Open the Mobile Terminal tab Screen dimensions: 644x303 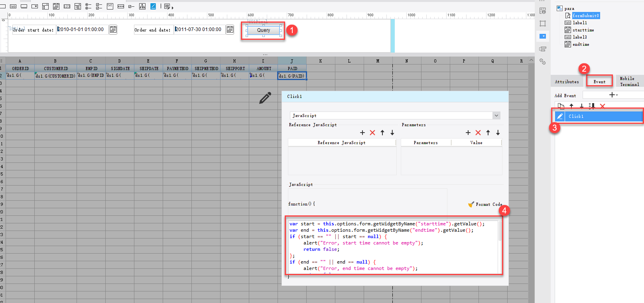tap(629, 81)
